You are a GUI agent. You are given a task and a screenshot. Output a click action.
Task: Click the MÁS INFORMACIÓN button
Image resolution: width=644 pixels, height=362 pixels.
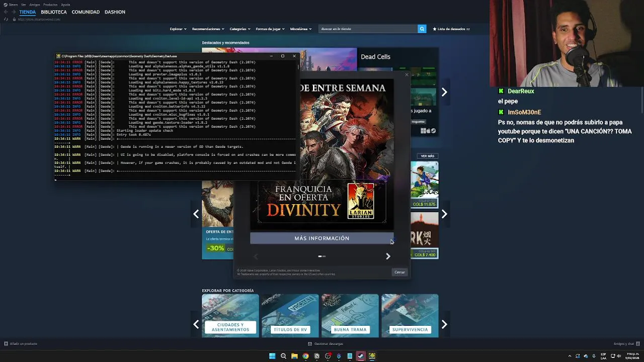point(321,238)
